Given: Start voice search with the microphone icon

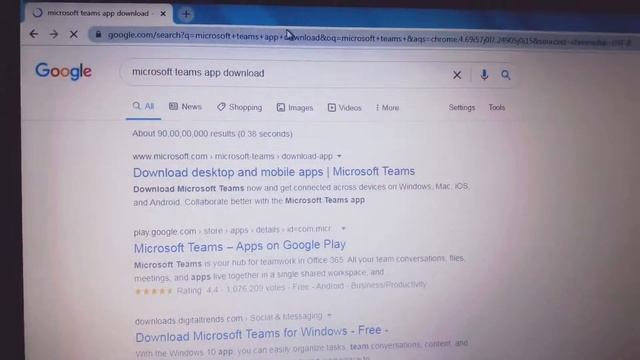Looking at the screenshot, I should tap(484, 75).
